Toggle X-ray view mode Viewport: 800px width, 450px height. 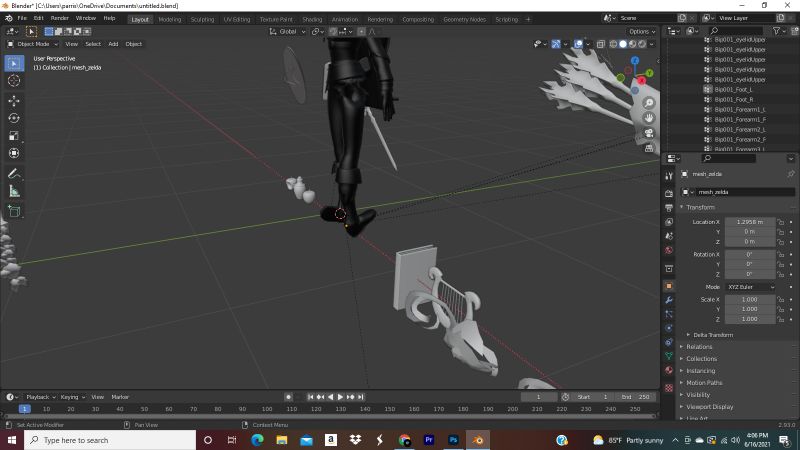point(601,44)
